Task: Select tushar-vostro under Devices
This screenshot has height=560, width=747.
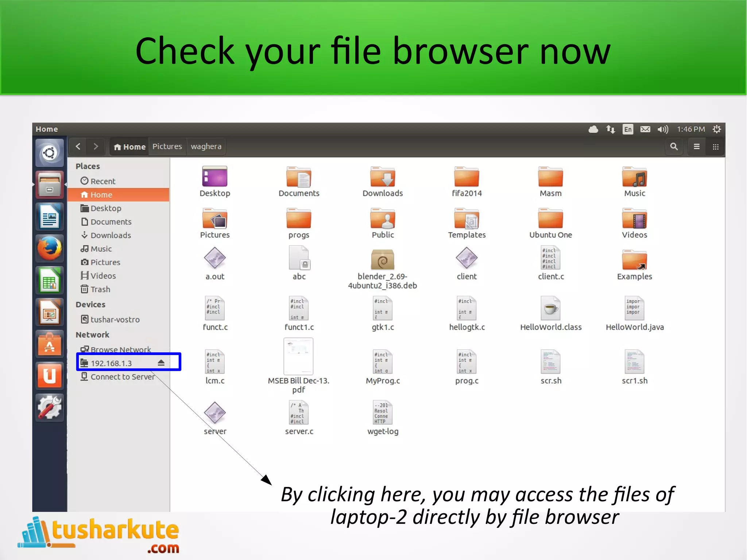Action: [119, 320]
